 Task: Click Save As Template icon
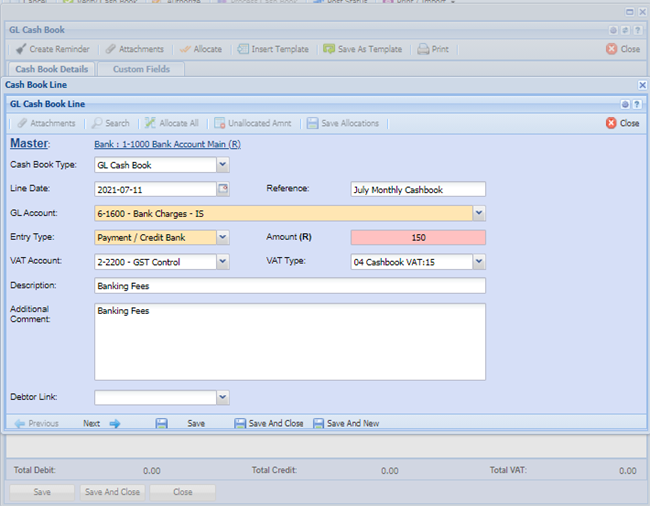pyautogui.click(x=329, y=49)
